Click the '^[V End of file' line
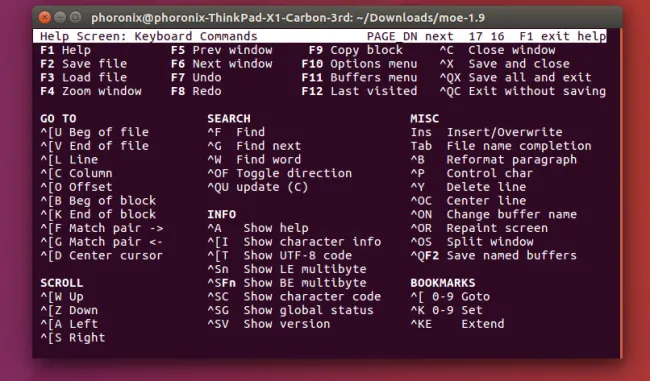This screenshot has height=381, width=650. [x=95, y=146]
